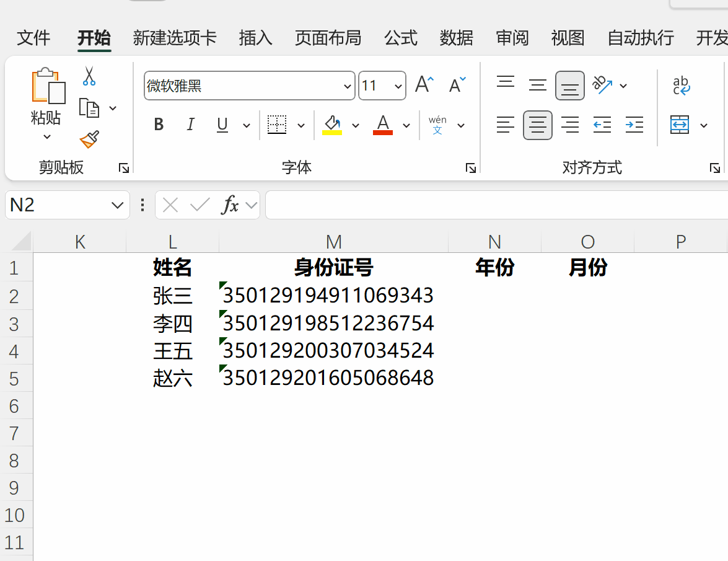Switch to 数据 tab
The height and width of the screenshot is (561, 728).
point(457,38)
